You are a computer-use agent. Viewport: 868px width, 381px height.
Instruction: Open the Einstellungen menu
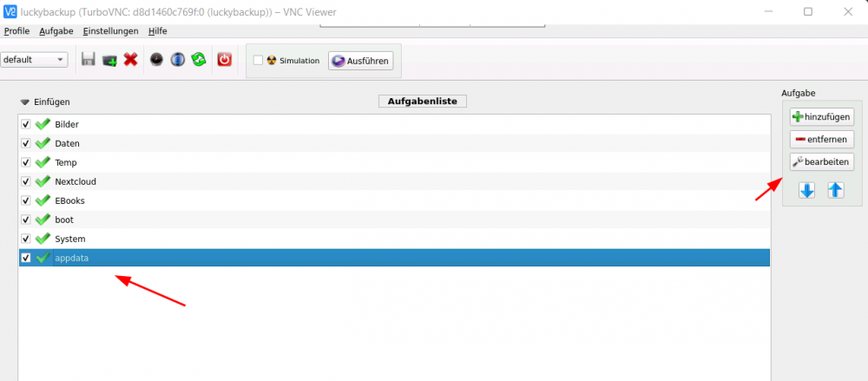(111, 31)
